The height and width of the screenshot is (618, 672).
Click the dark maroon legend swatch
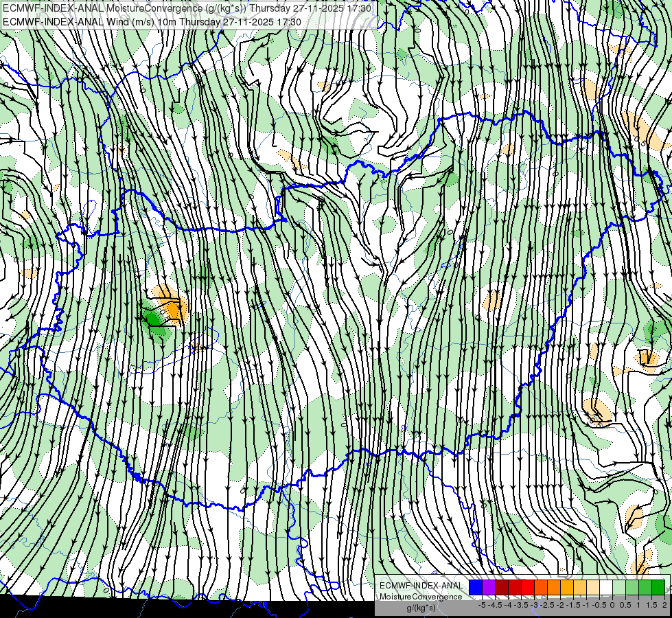[x=502, y=587]
